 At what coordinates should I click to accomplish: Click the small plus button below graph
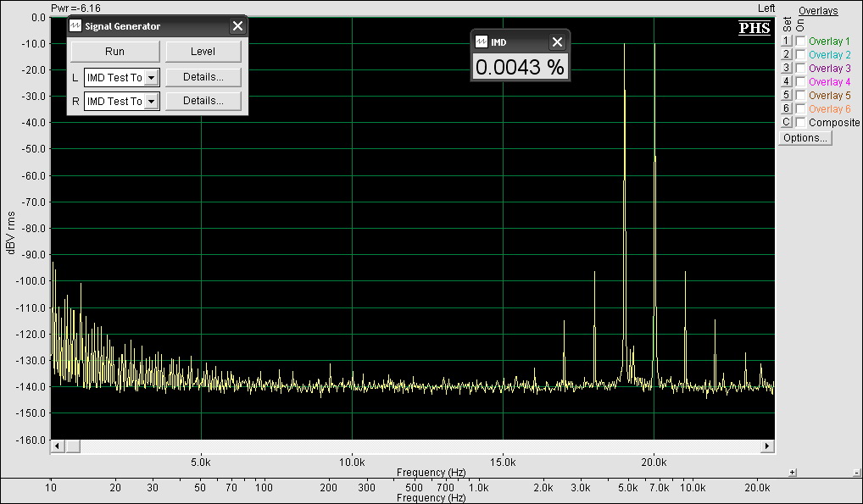click(793, 473)
